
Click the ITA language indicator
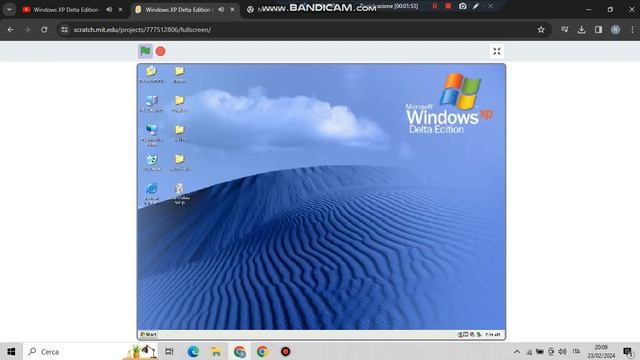[x=576, y=351]
